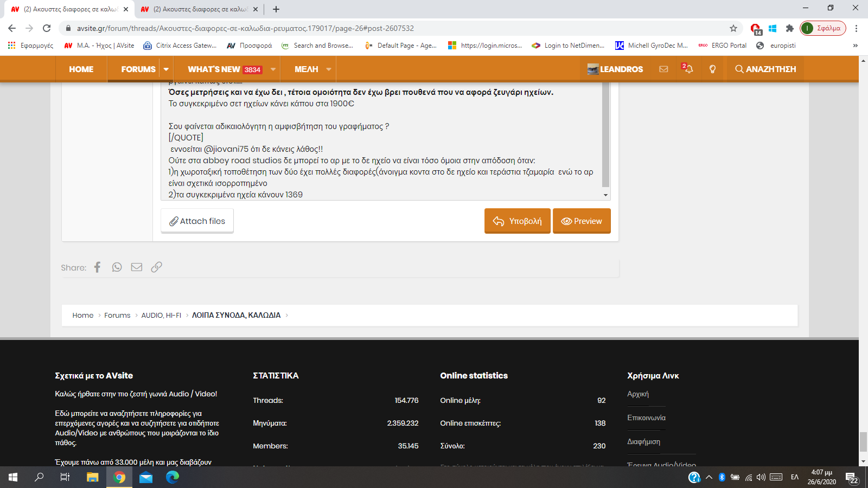This screenshot has height=488, width=868.
Task: Open Αρχική footer link
Action: (638, 394)
